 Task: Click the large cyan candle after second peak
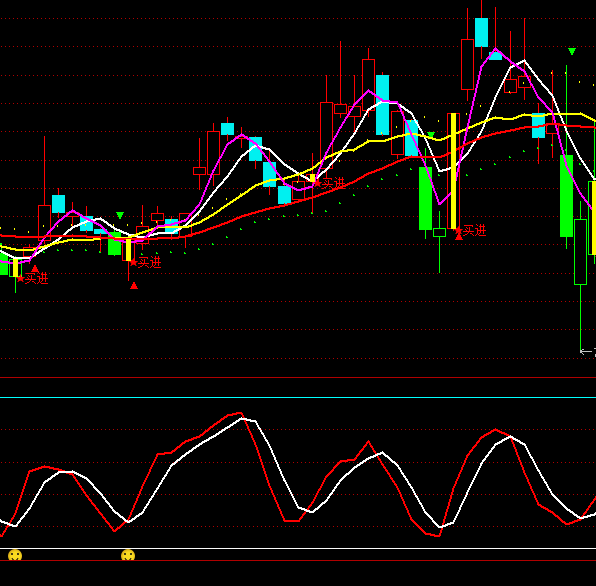pos(382,105)
